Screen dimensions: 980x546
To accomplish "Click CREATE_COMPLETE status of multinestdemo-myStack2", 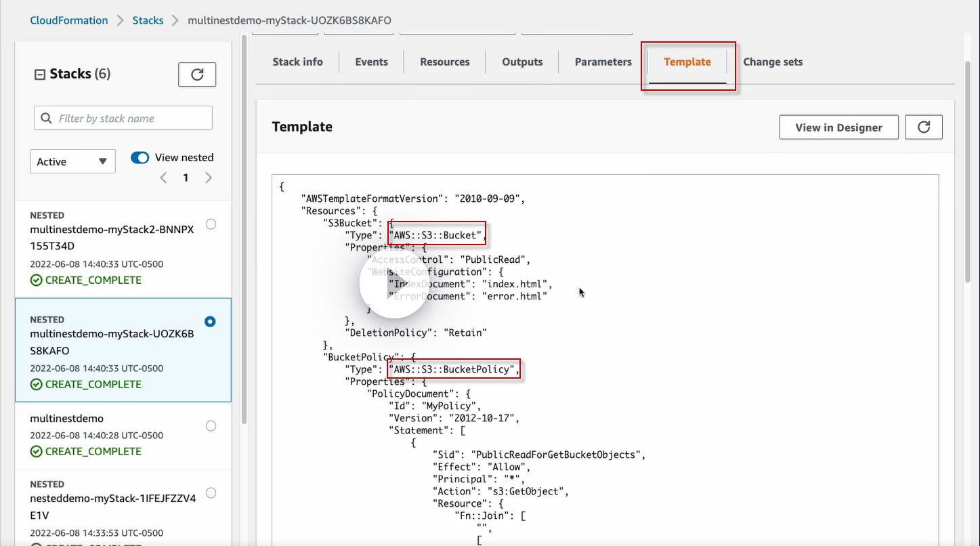I will coord(86,280).
